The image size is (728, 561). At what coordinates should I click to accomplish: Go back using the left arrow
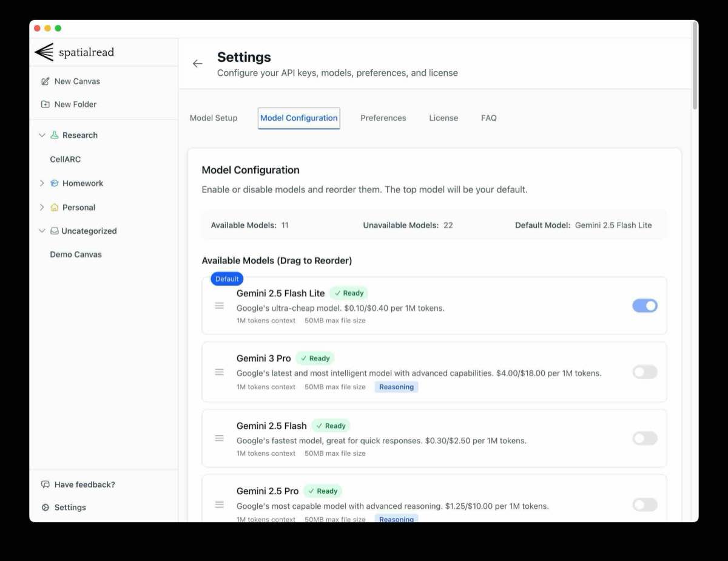tap(197, 64)
